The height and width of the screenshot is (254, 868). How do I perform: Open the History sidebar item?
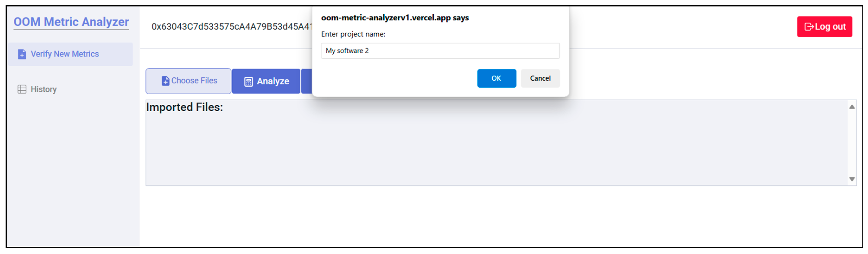click(x=43, y=89)
